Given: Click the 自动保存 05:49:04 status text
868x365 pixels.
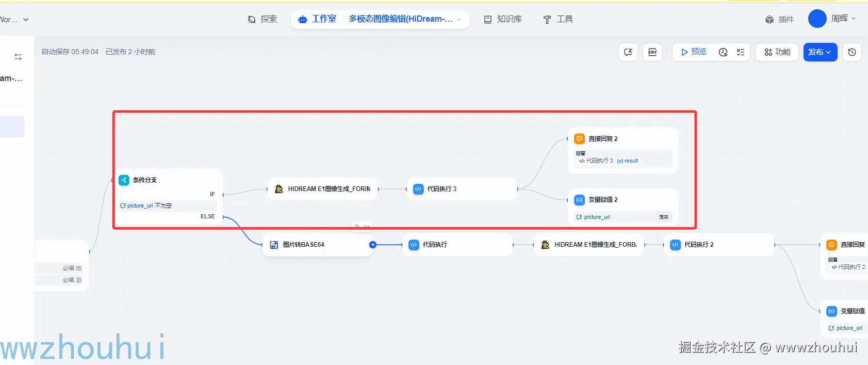Looking at the screenshot, I should pyautogui.click(x=70, y=52).
